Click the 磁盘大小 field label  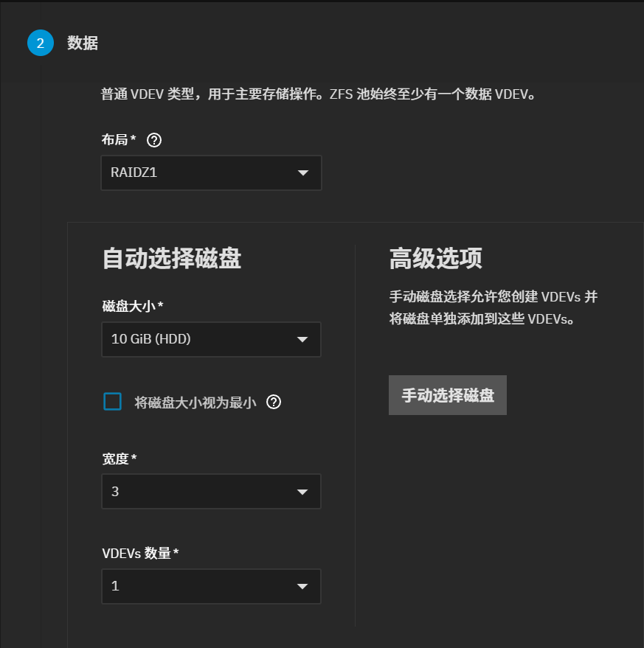[x=128, y=307]
